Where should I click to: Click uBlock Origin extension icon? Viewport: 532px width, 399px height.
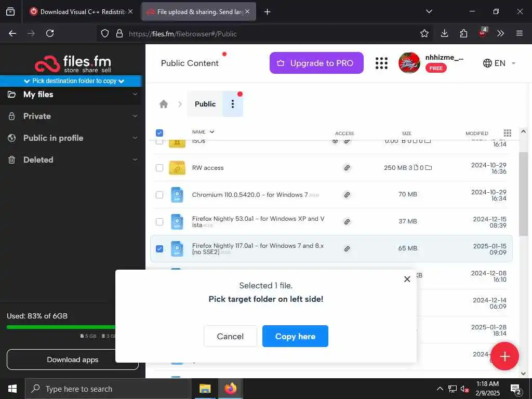483,33
